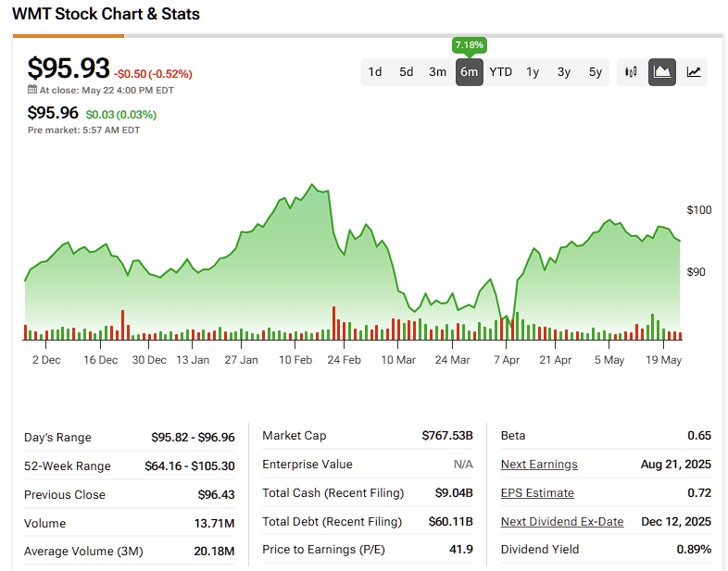728x571 pixels.
Task: Click the Average Volume value 20.18M
Action: pyautogui.click(x=215, y=551)
